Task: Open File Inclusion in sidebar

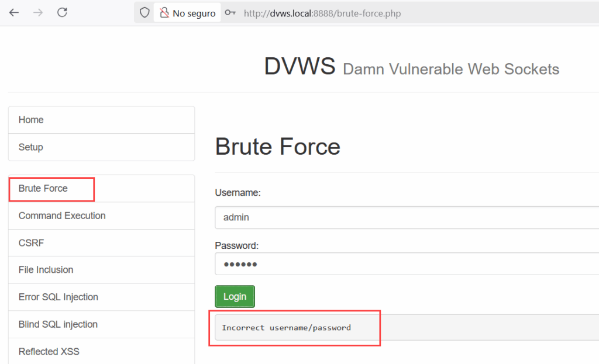Action: point(102,270)
